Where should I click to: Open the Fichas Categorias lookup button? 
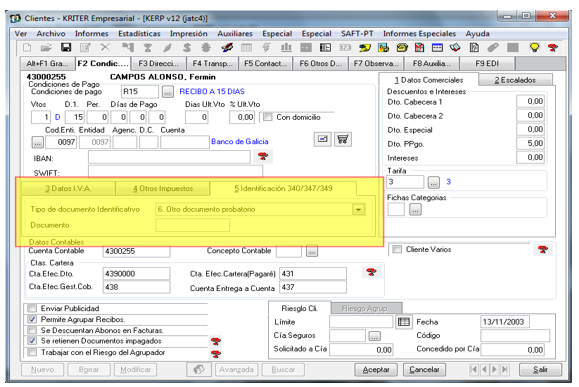coord(415,210)
